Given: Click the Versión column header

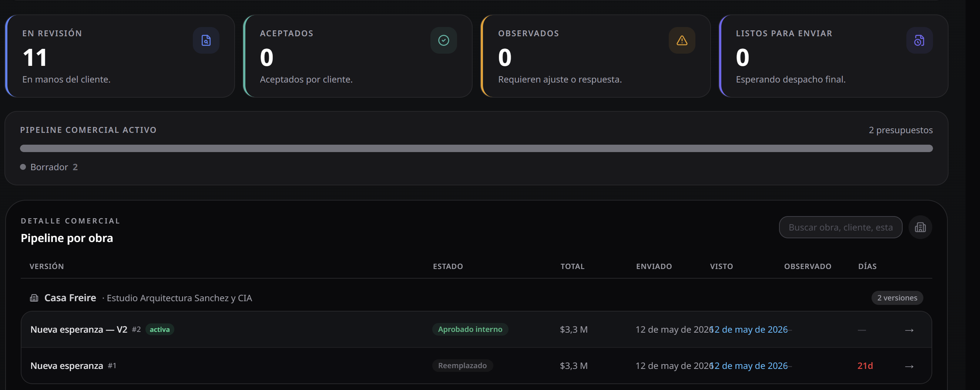Looking at the screenshot, I should (47, 266).
